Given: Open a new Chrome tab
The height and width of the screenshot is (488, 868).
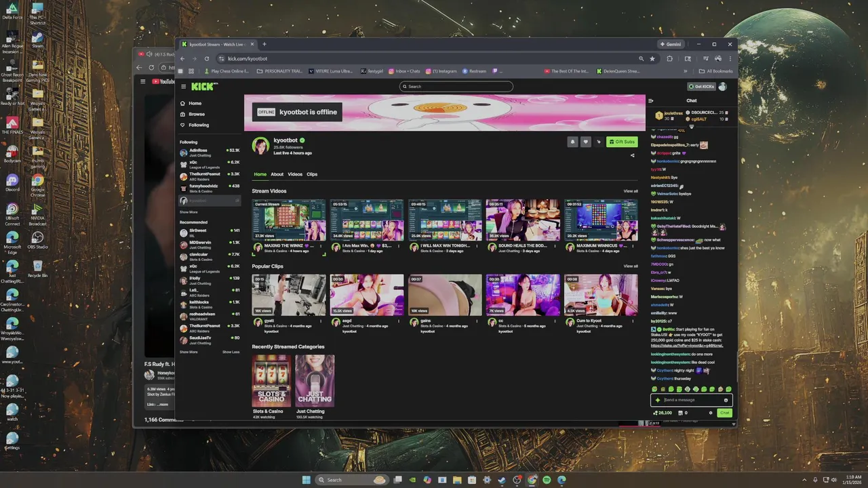Looking at the screenshot, I should coord(264,44).
